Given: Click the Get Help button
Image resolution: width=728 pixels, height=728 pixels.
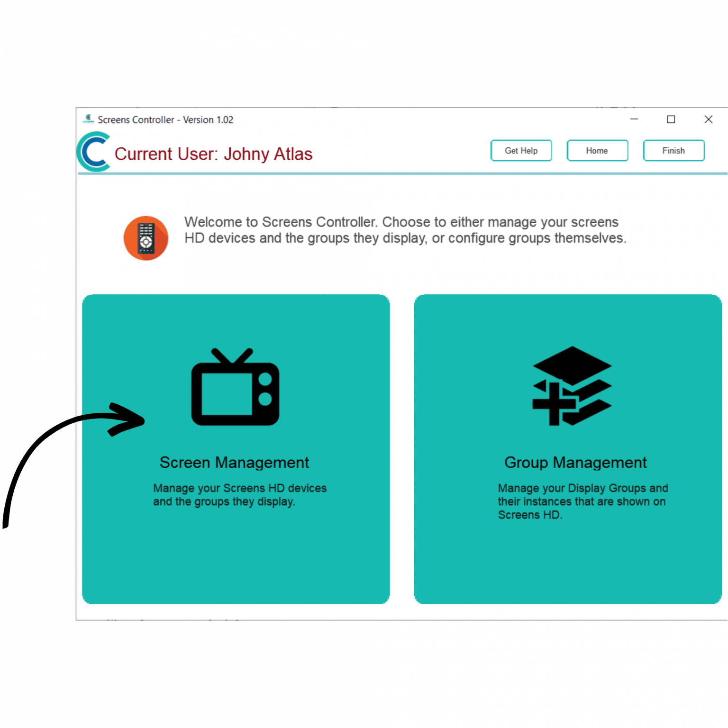Looking at the screenshot, I should 521,150.
